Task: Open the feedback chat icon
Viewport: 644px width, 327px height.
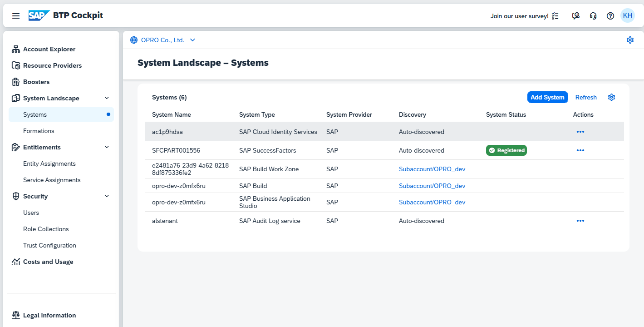Action: coord(576,16)
